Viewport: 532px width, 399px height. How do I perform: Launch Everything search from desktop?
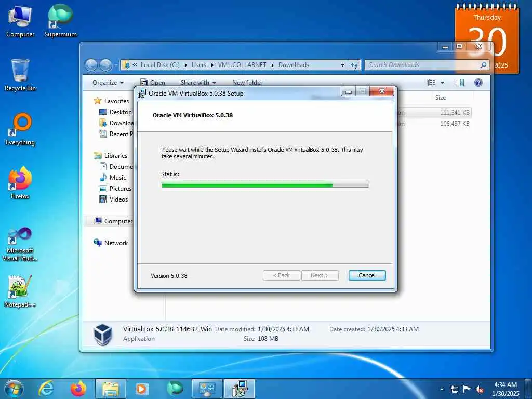20,129
